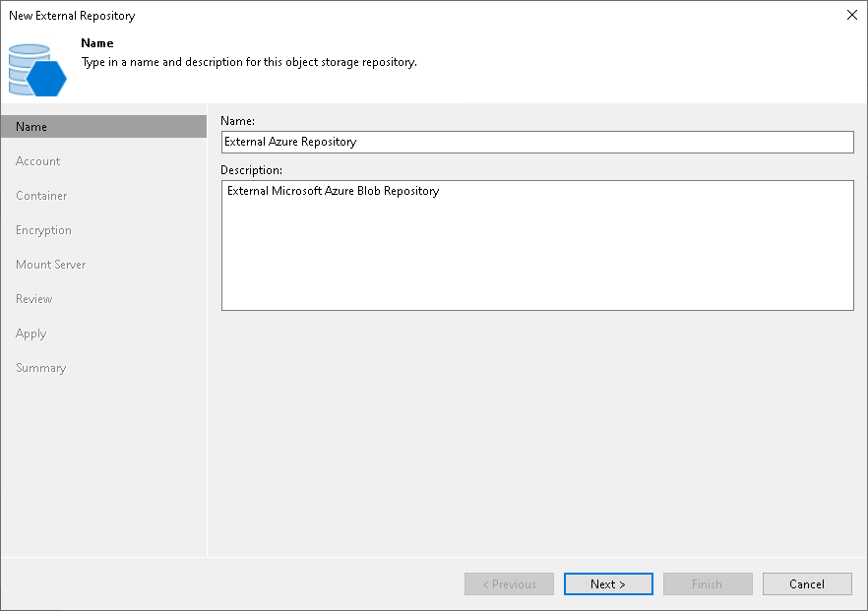Viewport: 868px width, 611px height.
Task: Open the Summary step
Action: pos(41,368)
